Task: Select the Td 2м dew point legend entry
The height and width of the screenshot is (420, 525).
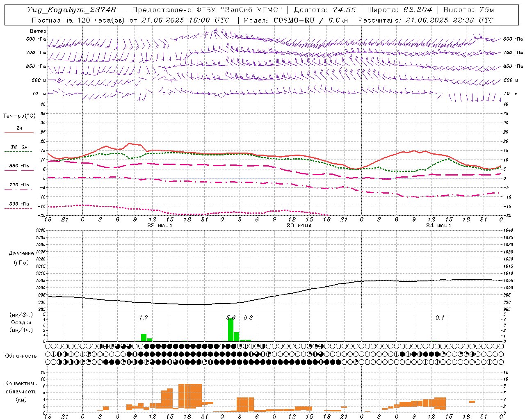Action: [19, 147]
